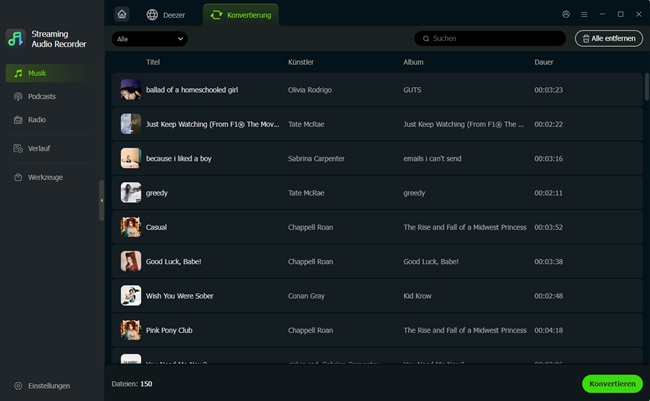Select the track title 'ballad of a homeschooled girl'
650x401 pixels.
point(192,90)
